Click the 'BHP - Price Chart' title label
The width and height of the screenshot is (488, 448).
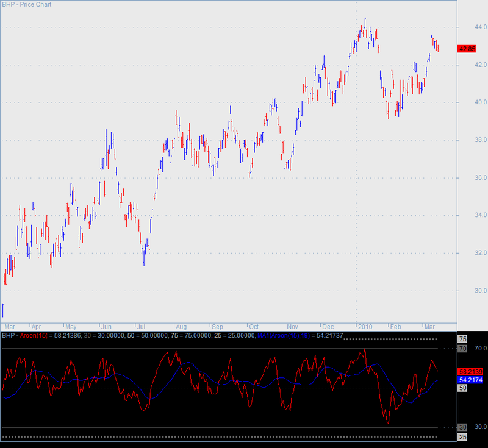[27, 5]
